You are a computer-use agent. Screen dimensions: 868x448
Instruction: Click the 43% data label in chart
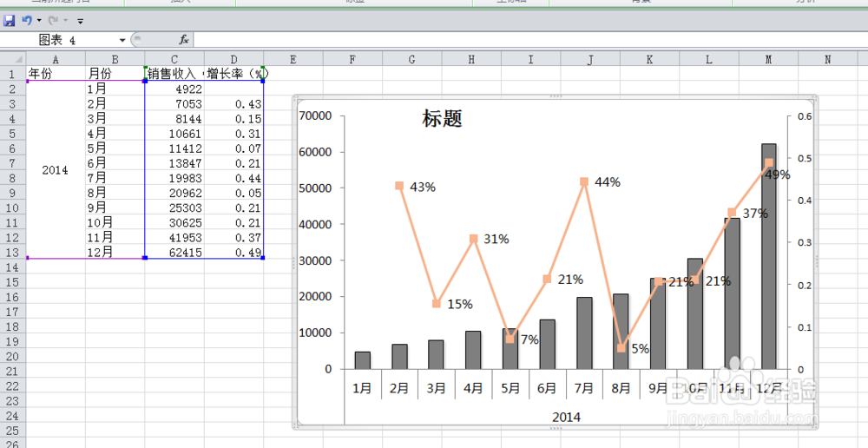tap(423, 188)
